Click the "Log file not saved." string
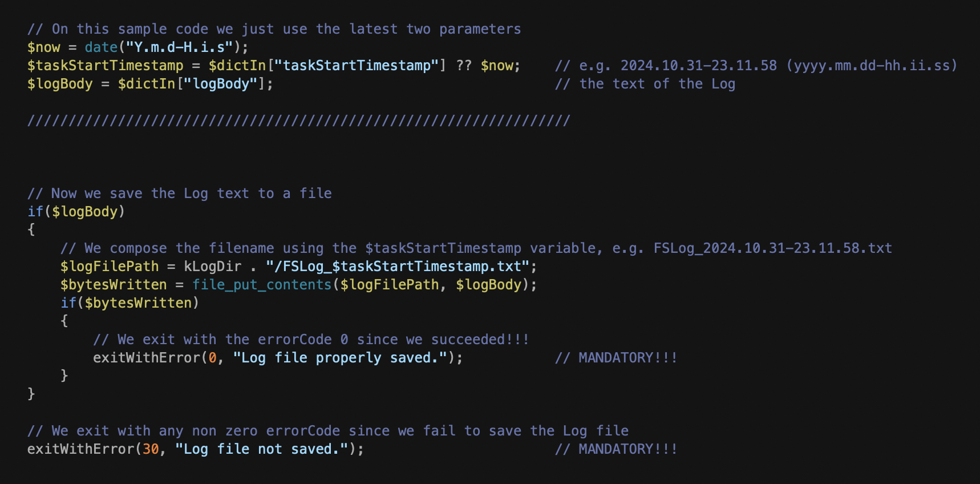 pyautogui.click(x=262, y=449)
